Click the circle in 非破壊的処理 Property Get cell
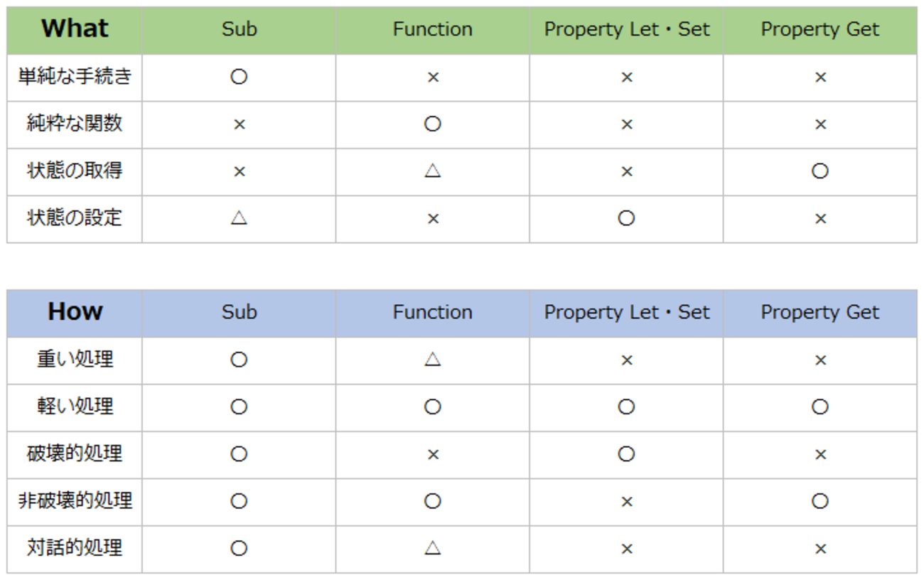 (820, 501)
